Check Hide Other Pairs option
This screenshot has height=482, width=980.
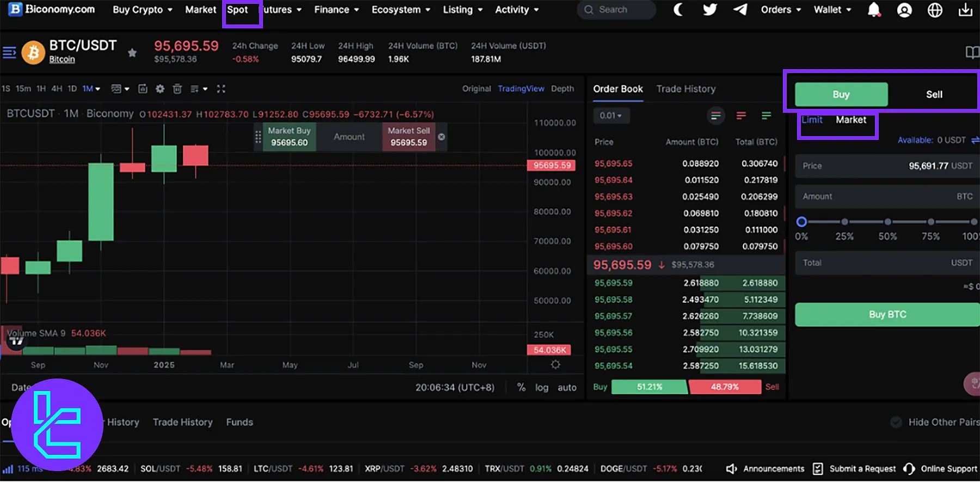tap(896, 422)
